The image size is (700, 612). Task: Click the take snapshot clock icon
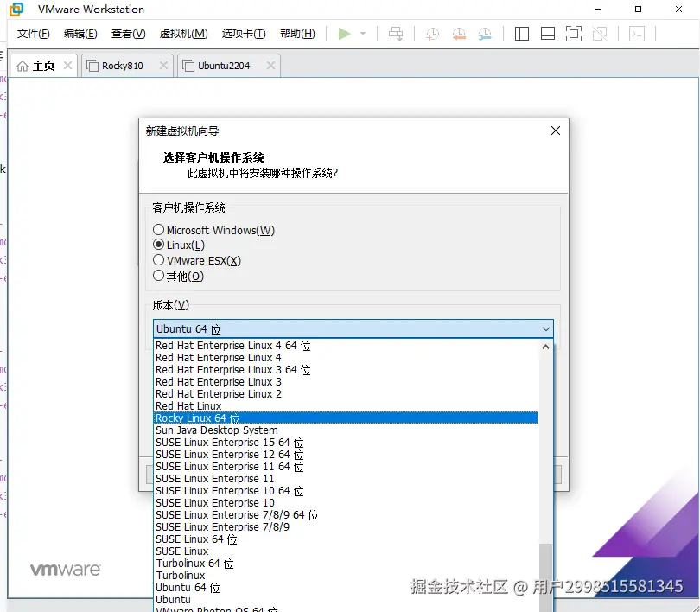432,34
